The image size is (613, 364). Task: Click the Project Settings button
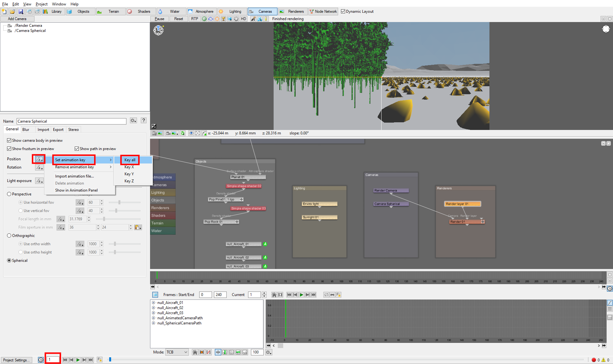[x=17, y=360]
